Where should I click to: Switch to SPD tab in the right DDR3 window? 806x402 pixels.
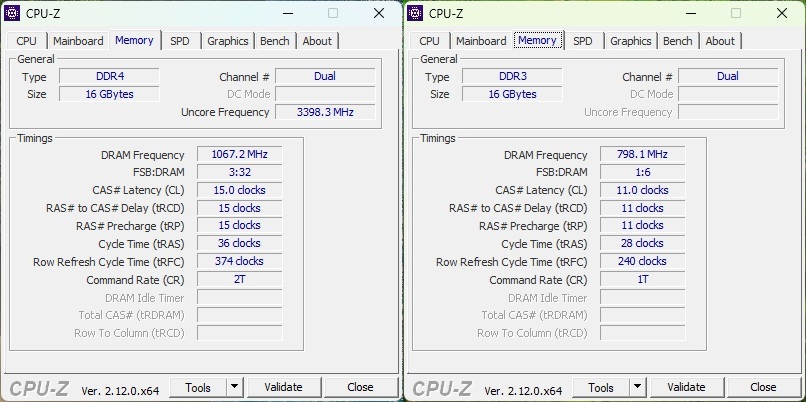(x=582, y=41)
